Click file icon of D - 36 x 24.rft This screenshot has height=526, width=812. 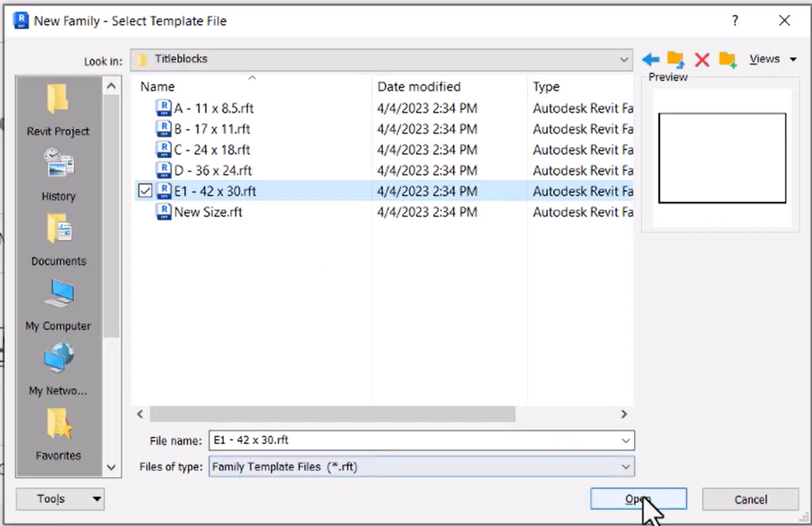click(x=164, y=170)
